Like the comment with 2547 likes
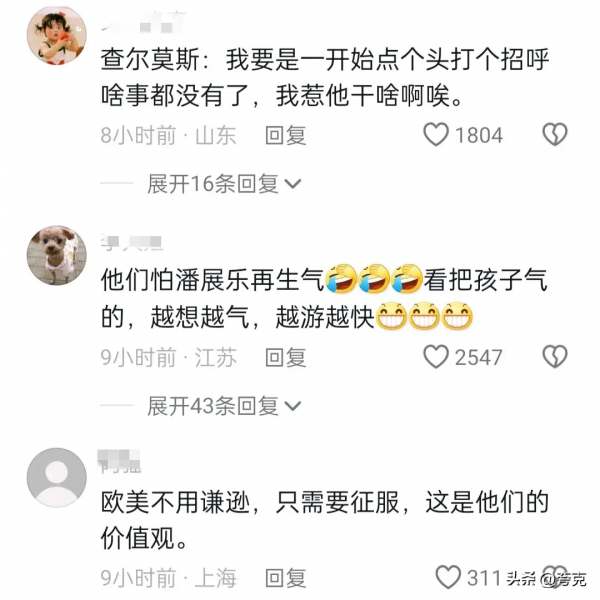 point(436,357)
